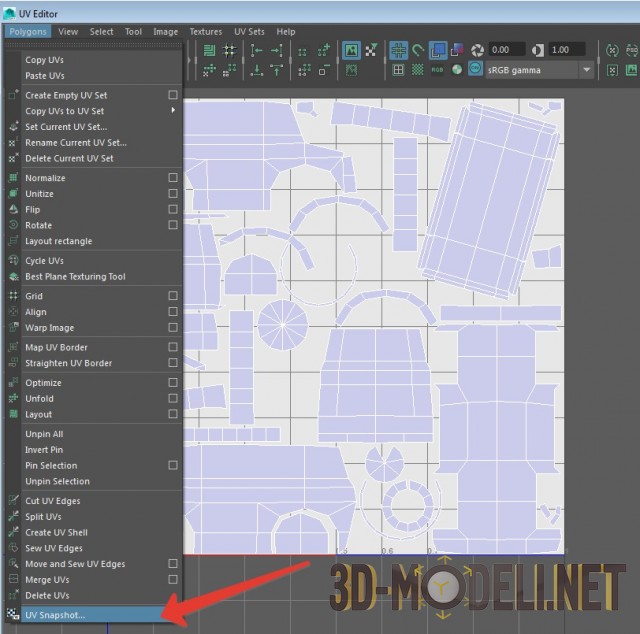Open the Warp Image option box

173,327
